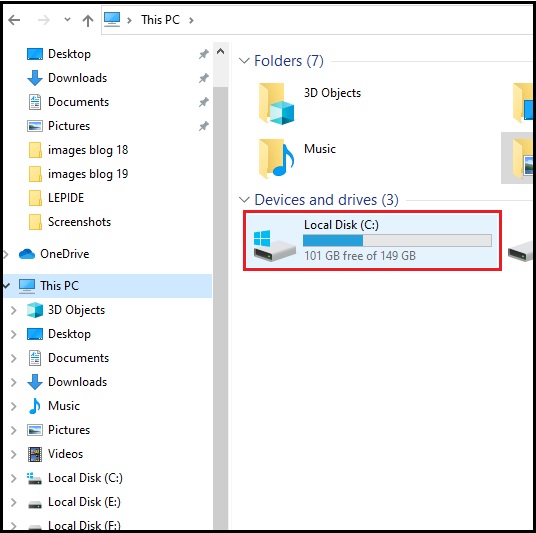Click the PC icon in the address bar
Viewport: 536px width, 533px height.
pyautogui.click(x=112, y=19)
